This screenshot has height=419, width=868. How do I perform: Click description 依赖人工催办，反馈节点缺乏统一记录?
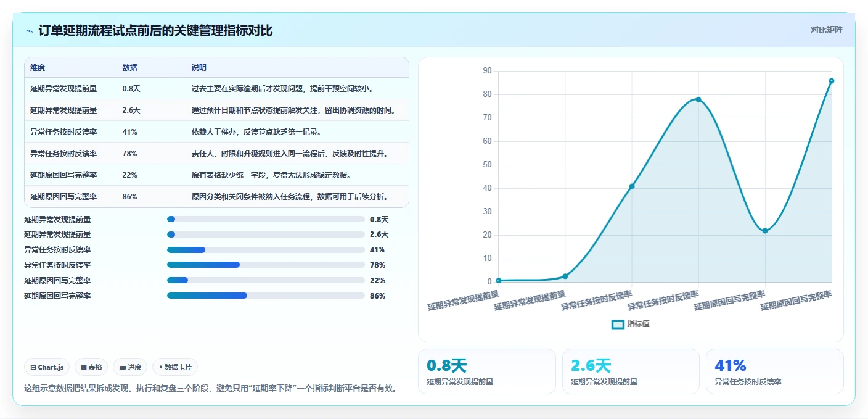(x=256, y=132)
